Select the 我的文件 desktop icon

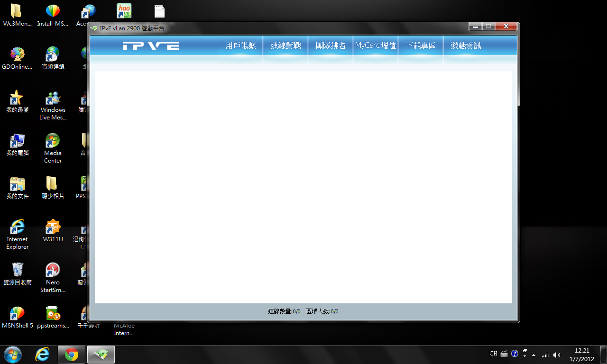(x=17, y=188)
